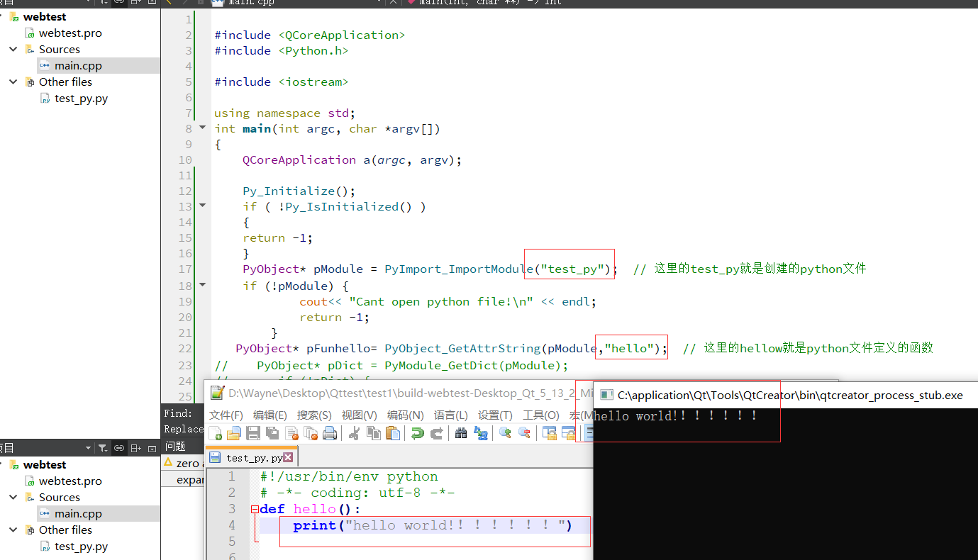This screenshot has width=978, height=560.
Task: Click '#!/usr/bin/env python' line in Notepad++
Action: 349,476
